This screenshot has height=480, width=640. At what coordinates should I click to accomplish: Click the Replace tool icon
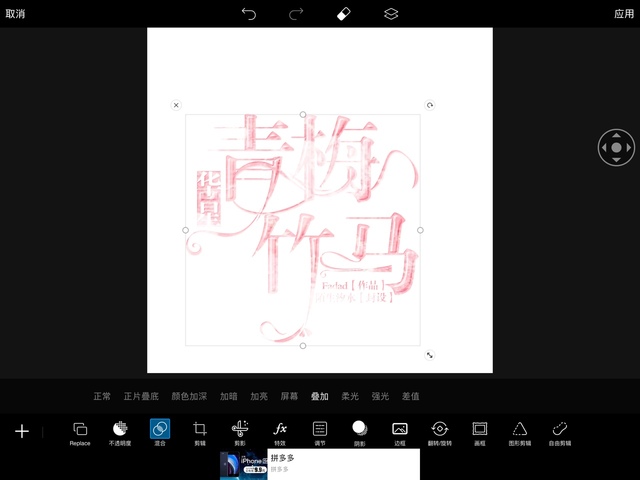[x=80, y=431]
